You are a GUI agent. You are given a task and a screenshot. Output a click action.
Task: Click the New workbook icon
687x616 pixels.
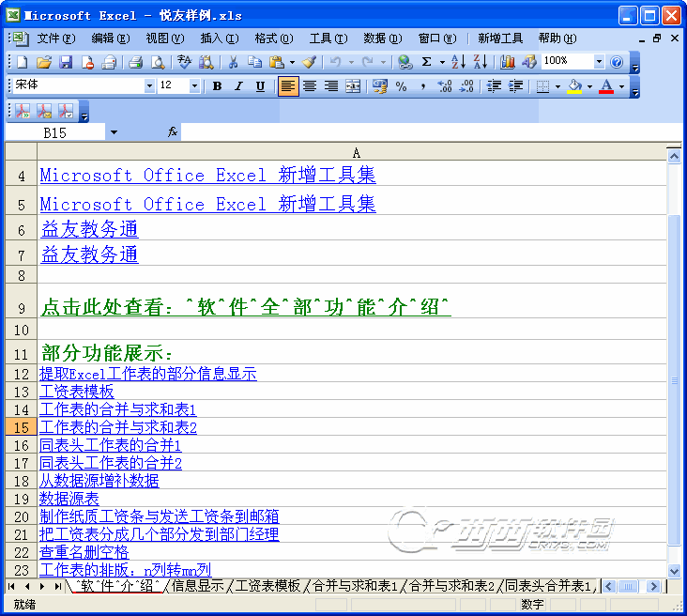click(22, 62)
